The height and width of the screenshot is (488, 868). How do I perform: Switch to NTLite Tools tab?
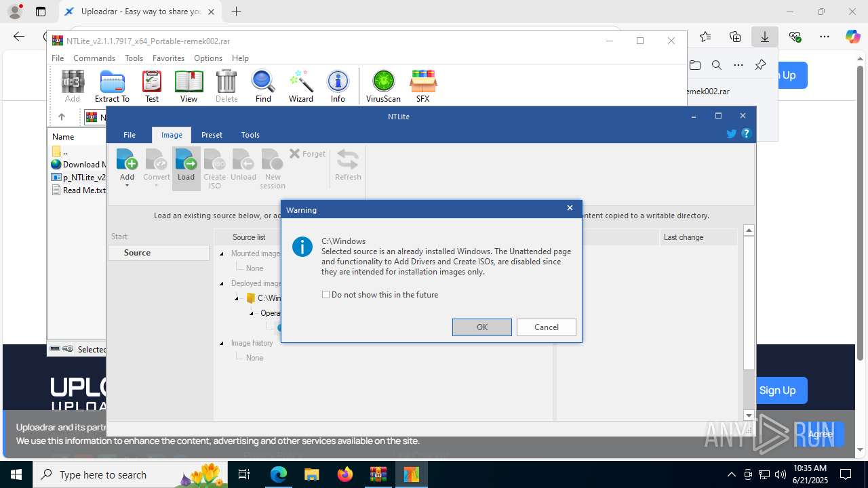(x=250, y=135)
